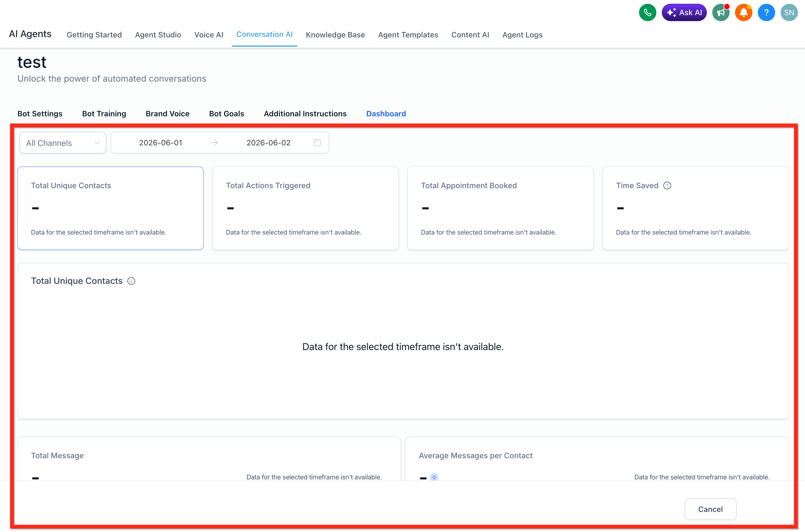Click info icon beside Total Unique Contacts heading
The width and height of the screenshot is (805, 532).
coord(131,281)
